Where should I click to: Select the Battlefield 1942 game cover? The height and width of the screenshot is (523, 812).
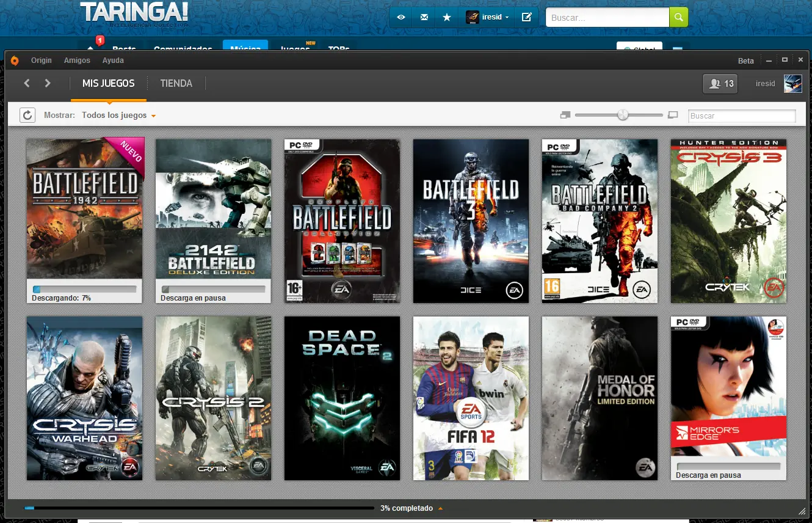click(84, 209)
